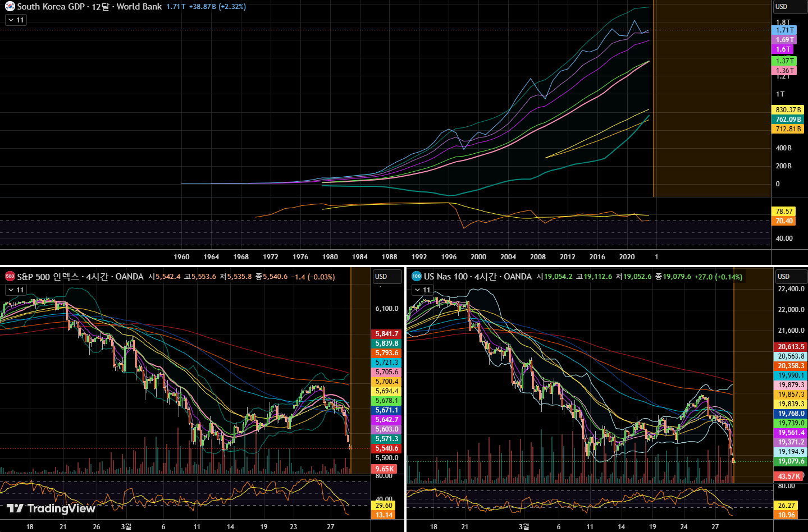Select the 1.69T purple price label
This screenshot has width=808, height=532.
click(x=784, y=40)
